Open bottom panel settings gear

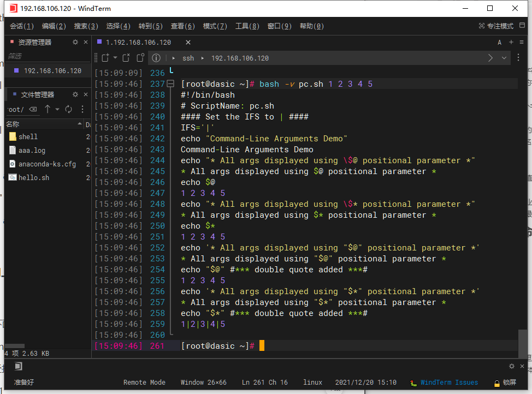pos(512,366)
